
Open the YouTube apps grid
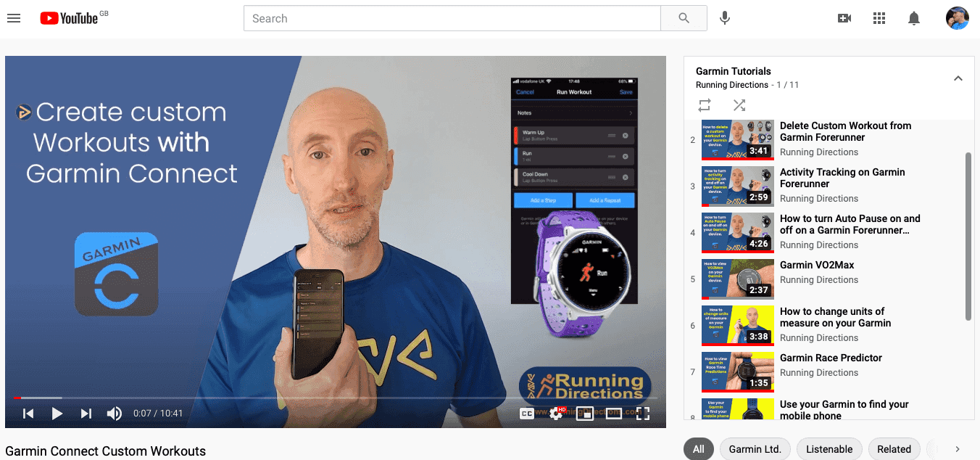(x=879, y=18)
